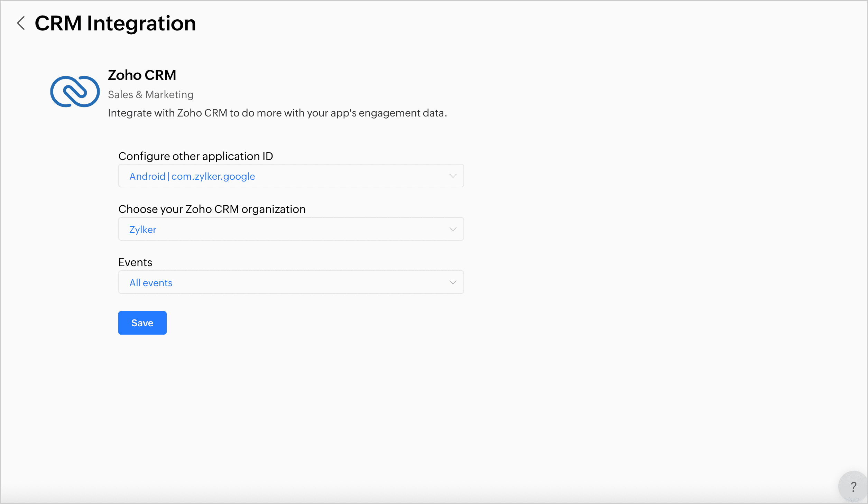Expand the Zoho CRM organization chevron

(x=453, y=229)
